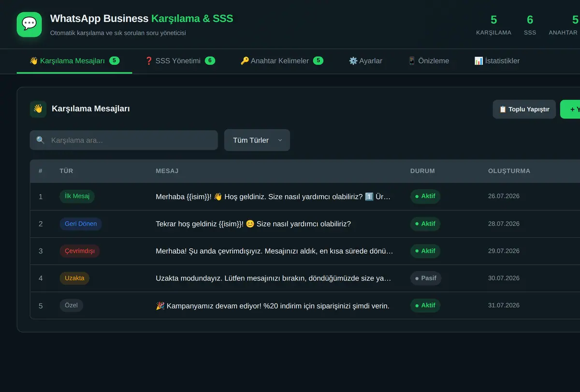580x392 pixels.
Task: Click the TÜR column header
Action: [66, 171]
